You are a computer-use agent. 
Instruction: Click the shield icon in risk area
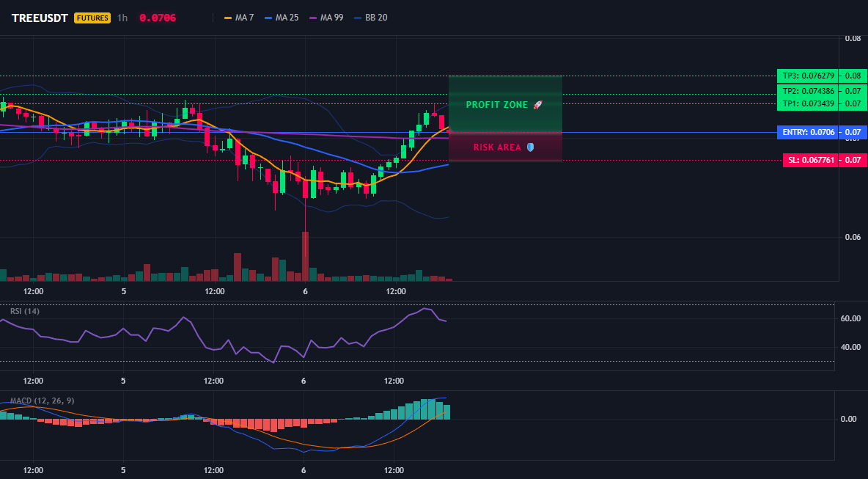click(530, 147)
